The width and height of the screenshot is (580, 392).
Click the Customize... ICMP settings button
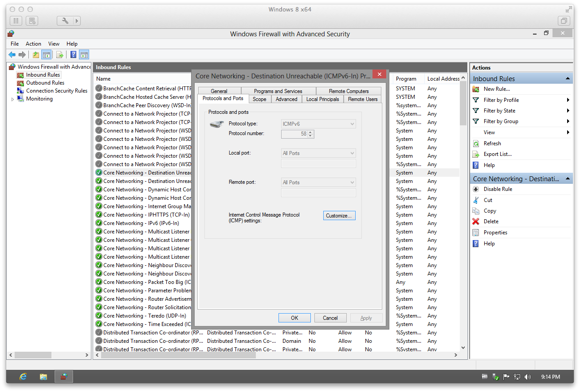339,216
